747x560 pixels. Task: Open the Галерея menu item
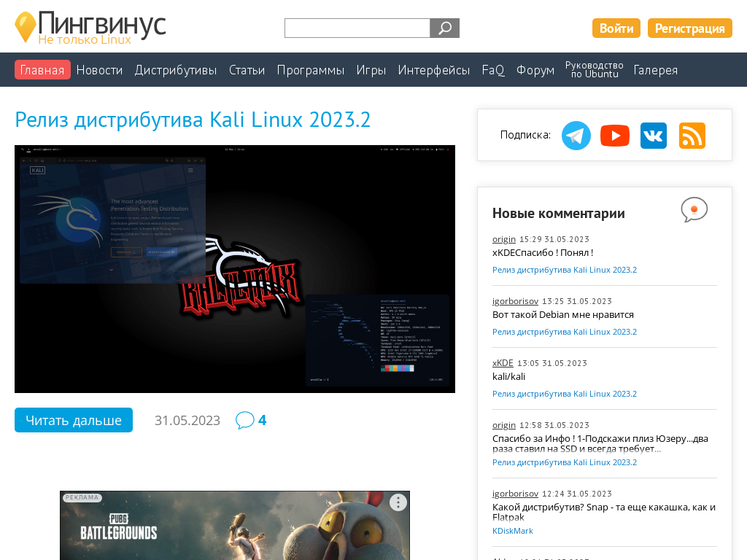coord(656,70)
